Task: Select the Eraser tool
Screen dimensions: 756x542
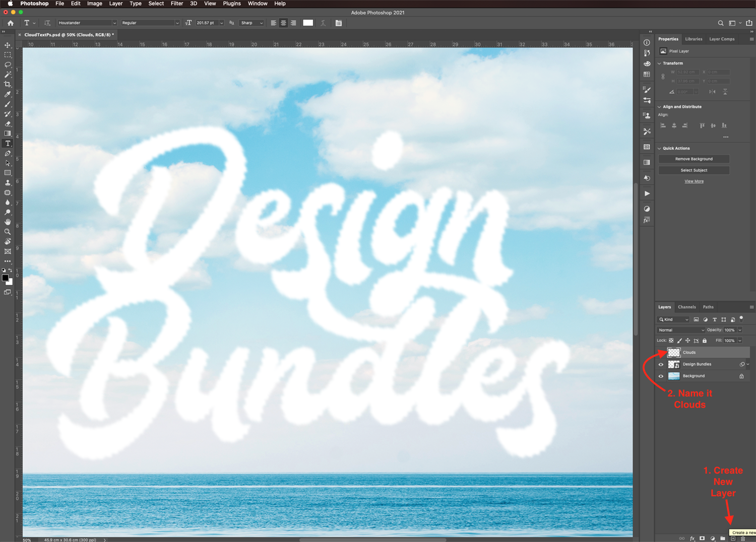Action: (8, 124)
